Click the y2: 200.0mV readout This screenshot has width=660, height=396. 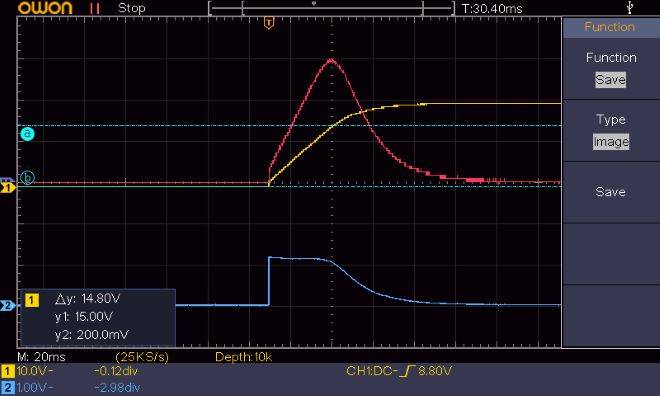(x=91, y=335)
